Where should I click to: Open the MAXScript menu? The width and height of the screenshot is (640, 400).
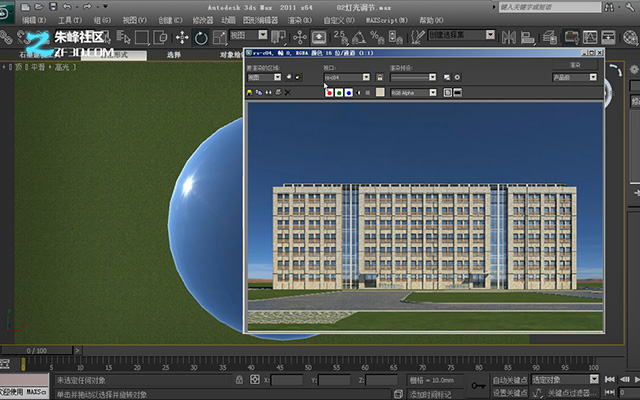(387, 20)
